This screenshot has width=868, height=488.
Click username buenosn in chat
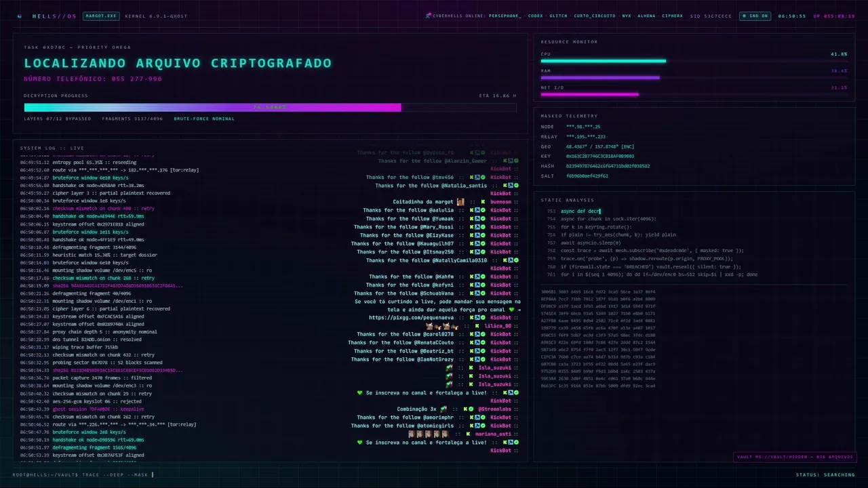500,202
